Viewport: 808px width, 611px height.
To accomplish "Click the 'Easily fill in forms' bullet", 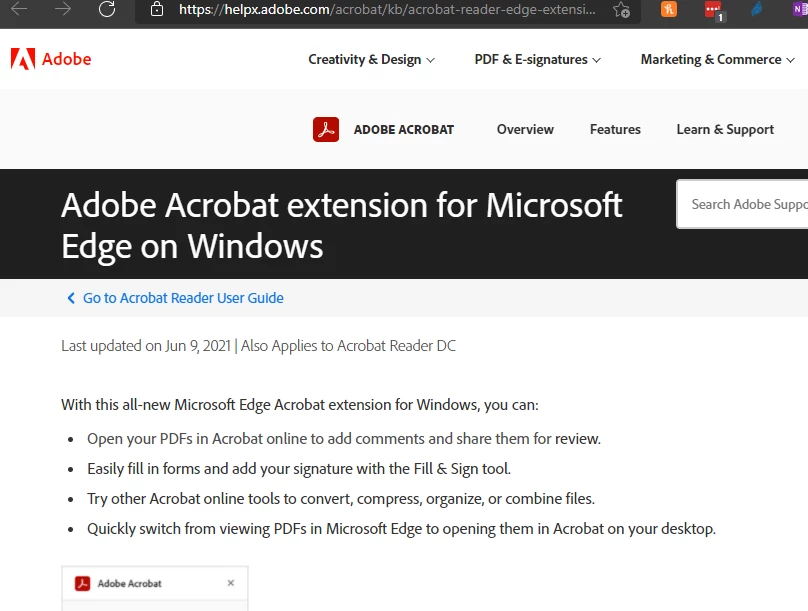I will tap(299, 469).
